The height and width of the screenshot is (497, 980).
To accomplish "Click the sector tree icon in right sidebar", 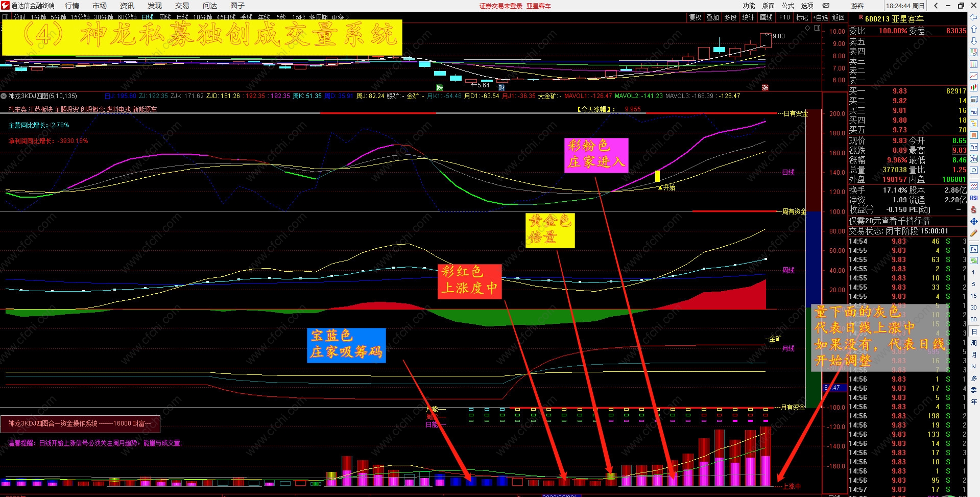I will [973, 123].
